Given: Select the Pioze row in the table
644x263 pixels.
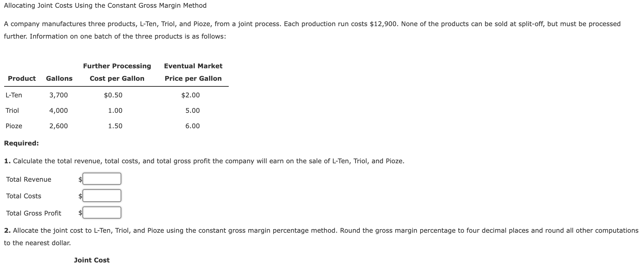Looking at the screenshot, I should click(x=14, y=126).
